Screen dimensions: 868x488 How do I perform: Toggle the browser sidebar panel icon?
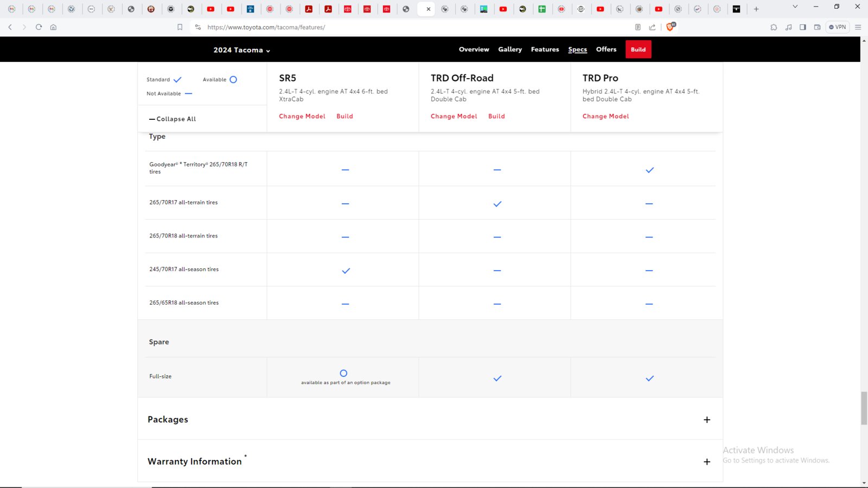[803, 27]
